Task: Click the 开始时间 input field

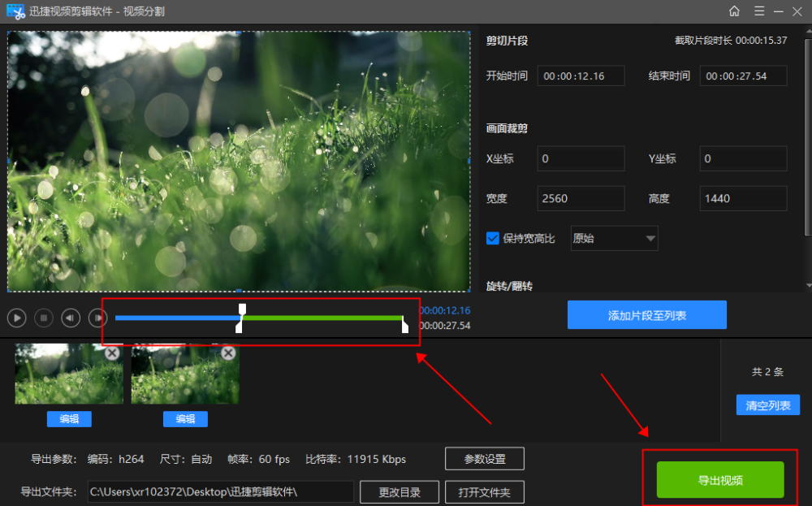Action: pos(581,76)
